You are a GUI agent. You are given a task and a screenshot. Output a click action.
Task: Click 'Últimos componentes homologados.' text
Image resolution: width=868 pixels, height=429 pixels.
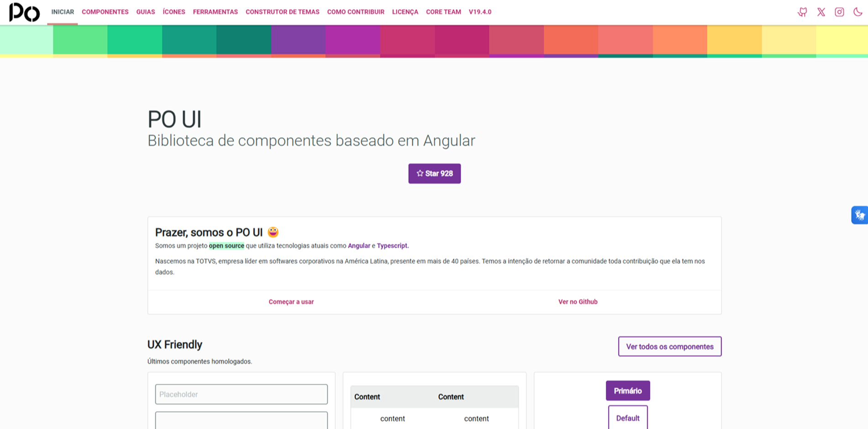tap(200, 361)
